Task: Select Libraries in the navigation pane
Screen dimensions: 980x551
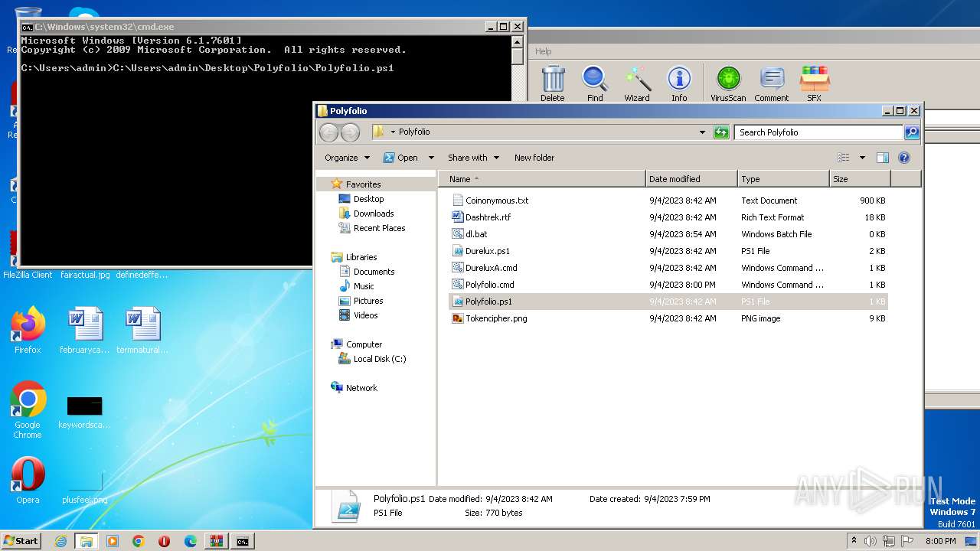Action: [x=361, y=257]
